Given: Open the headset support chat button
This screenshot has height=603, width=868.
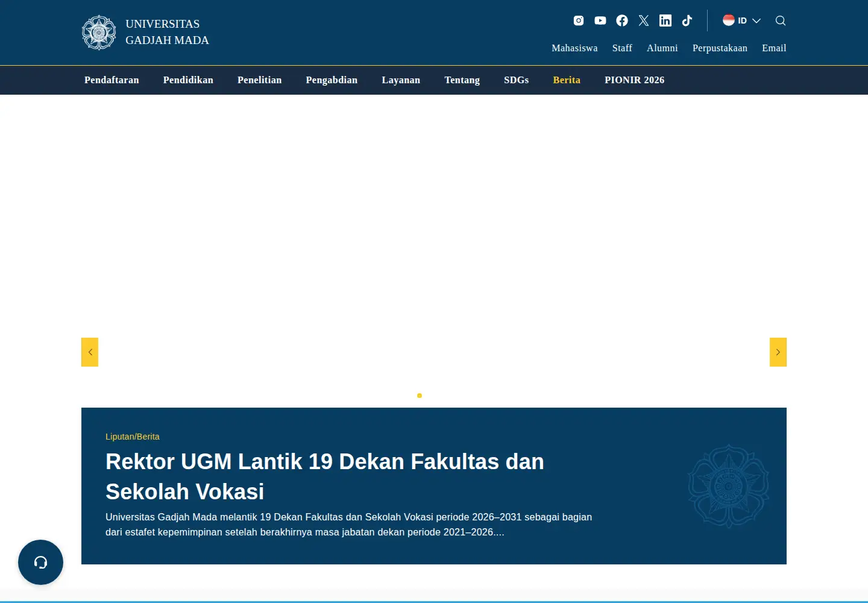Looking at the screenshot, I should 40,562.
